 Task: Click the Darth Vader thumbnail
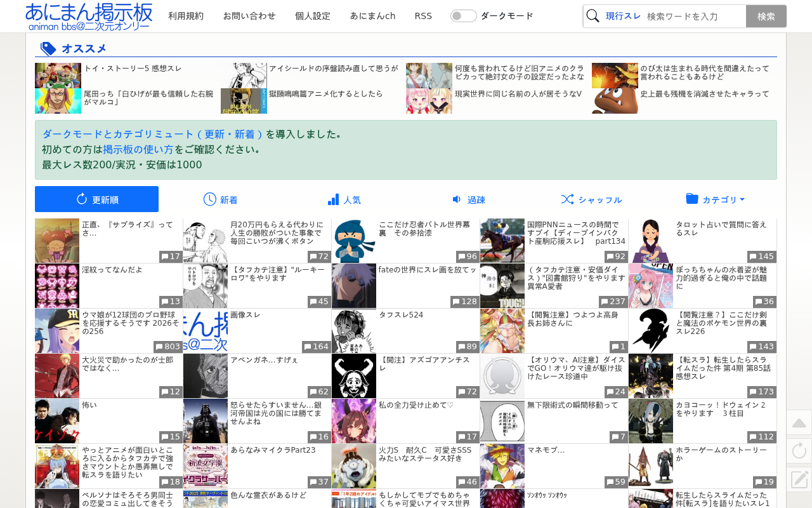[206, 421]
